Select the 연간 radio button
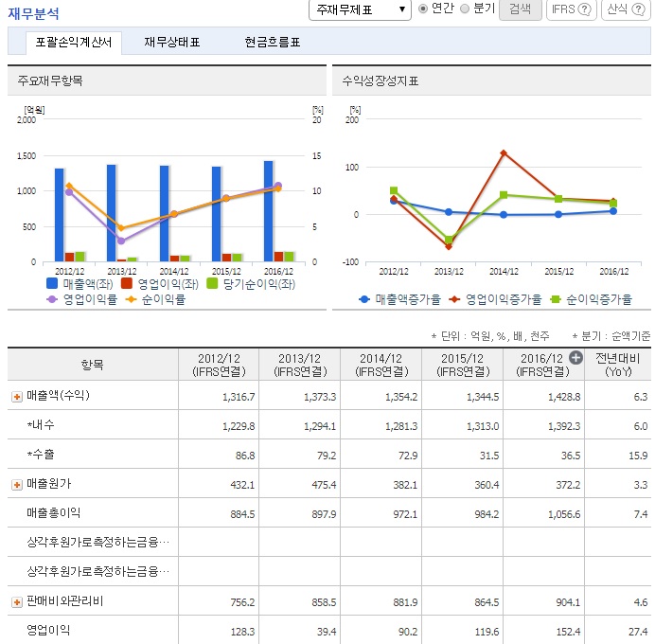The image size is (655, 644). pos(423,9)
